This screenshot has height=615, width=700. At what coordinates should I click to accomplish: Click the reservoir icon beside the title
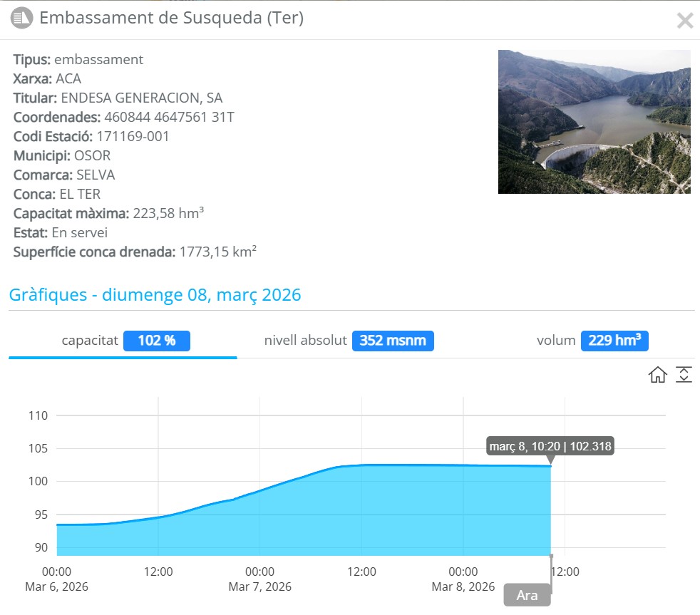pyautogui.click(x=22, y=18)
